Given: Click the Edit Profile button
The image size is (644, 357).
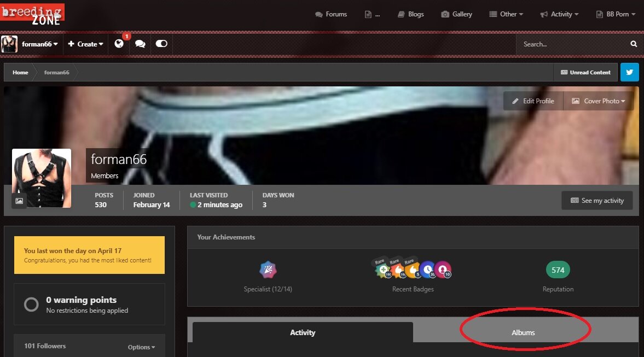Looking at the screenshot, I should pos(533,101).
